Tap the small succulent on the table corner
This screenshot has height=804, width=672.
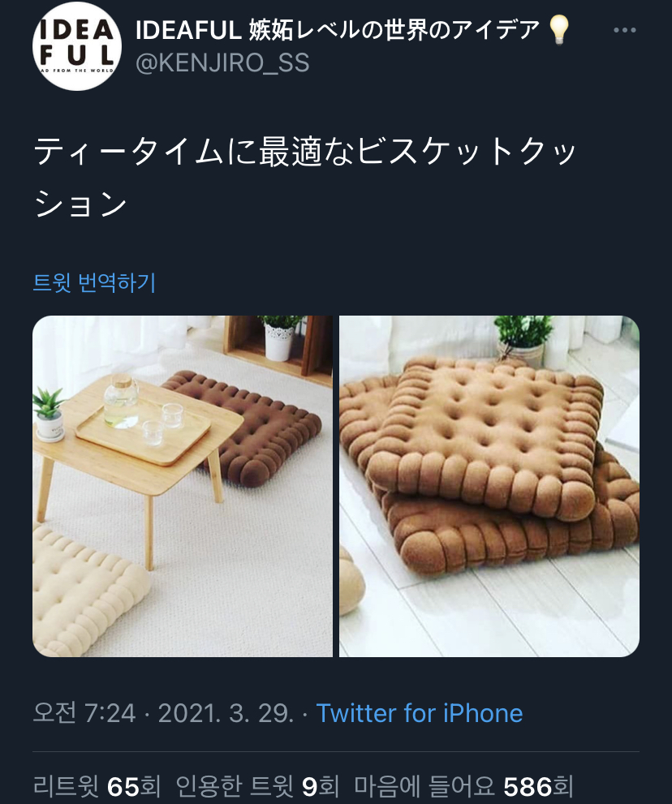(50, 415)
